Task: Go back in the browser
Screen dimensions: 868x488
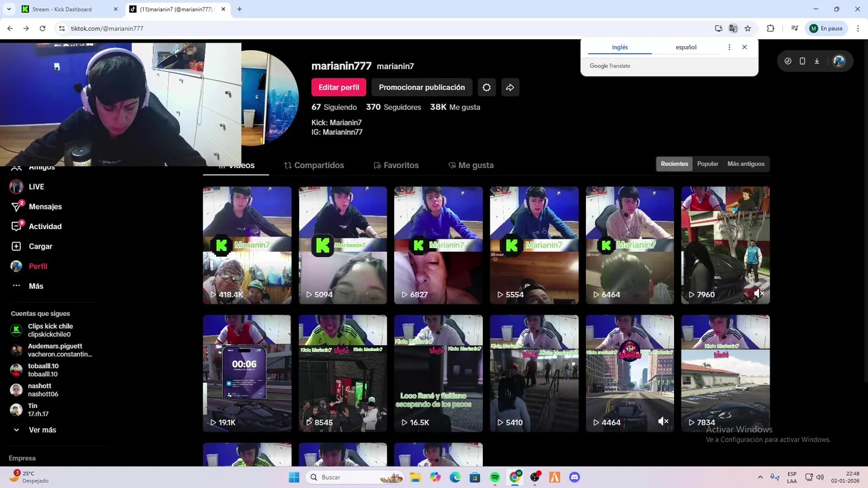Action: click(9, 28)
